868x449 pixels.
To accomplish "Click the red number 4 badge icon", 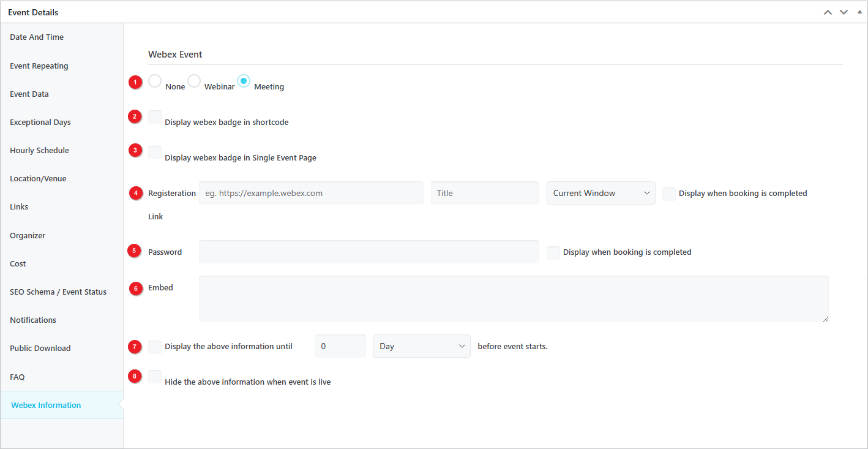I will (x=135, y=193).
